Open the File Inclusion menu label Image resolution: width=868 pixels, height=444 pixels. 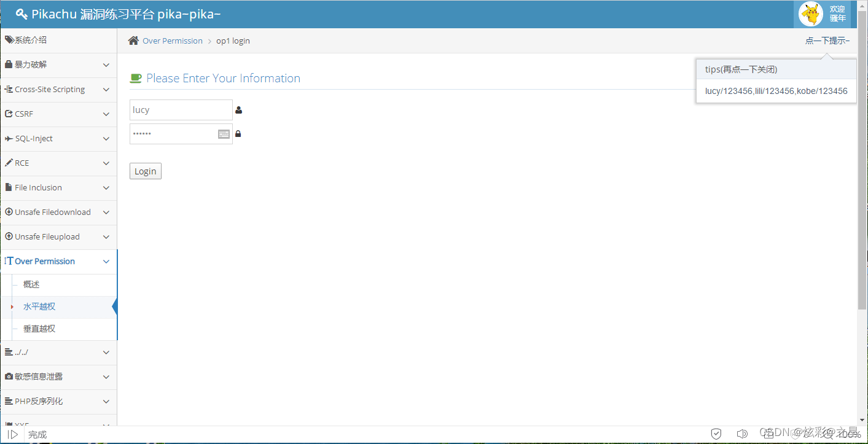point(38,188)
